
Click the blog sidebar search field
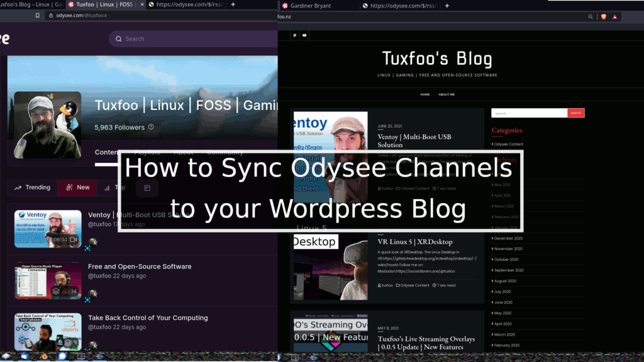pyautogui.click(x=530, y=113)
